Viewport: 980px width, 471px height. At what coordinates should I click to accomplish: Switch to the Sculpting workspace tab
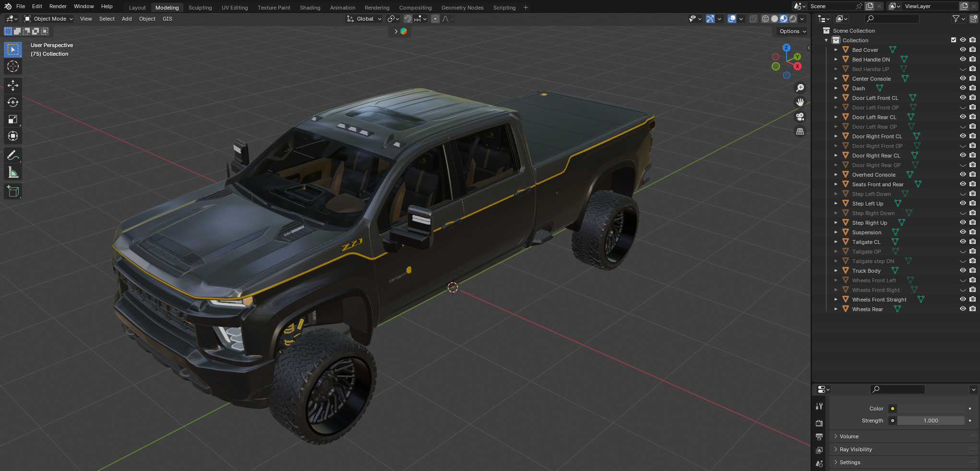200,8
